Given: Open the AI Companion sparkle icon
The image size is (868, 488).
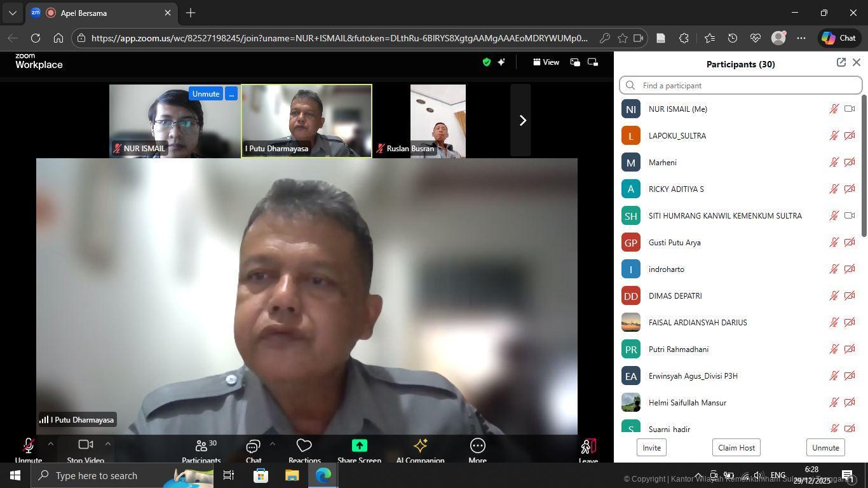Looking at the screenshot, I should (x=420, y=446).
